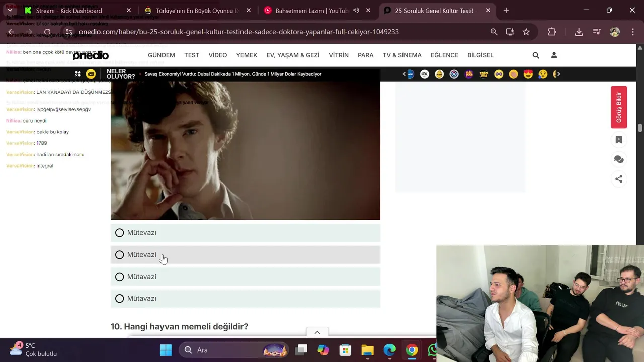Select the first option Mütevazı
The height and width of the screenshot is (362, 644).
coord(246,233)
